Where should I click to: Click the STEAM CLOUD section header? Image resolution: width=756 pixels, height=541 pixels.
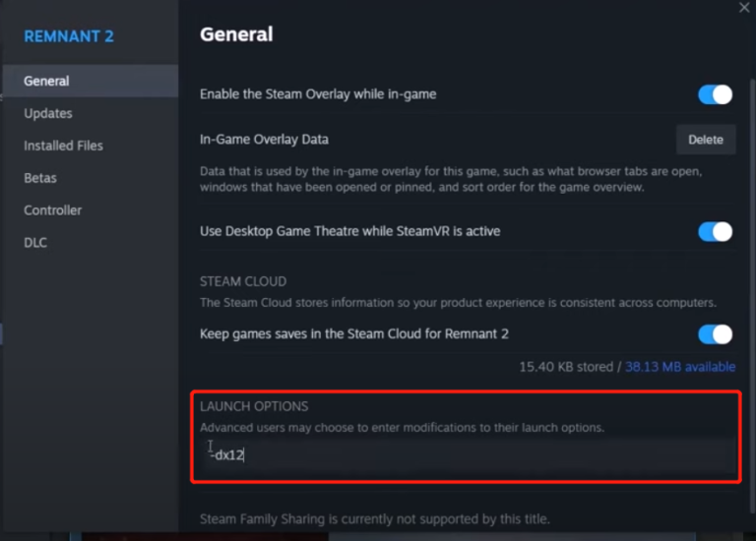point(243,281)
